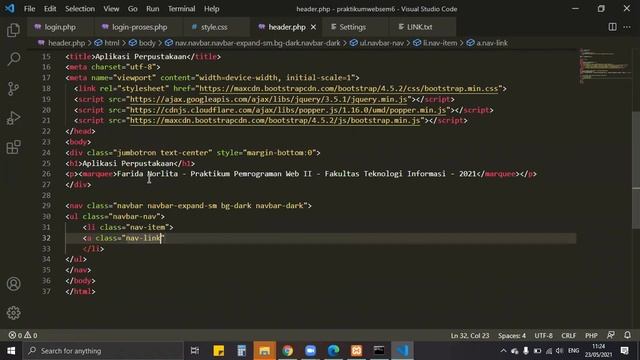Viewport: 640px width, 360px height.
Task: Open the Edit menu
Action: click(50, 9)
